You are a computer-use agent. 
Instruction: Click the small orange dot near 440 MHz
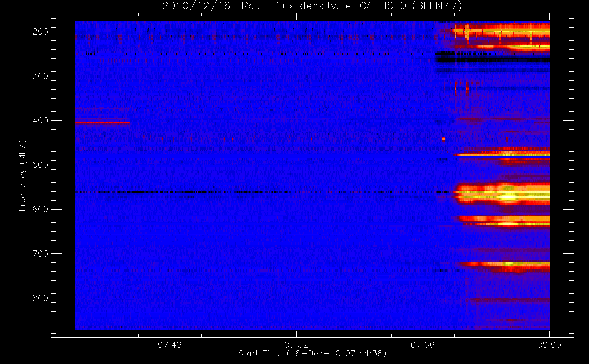tap(443, 139)
